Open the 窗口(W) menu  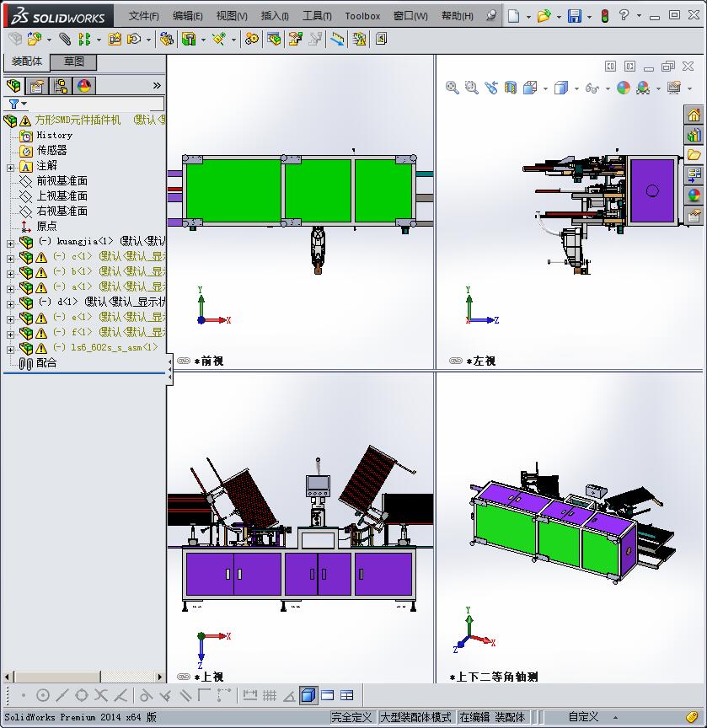[410, 16]
